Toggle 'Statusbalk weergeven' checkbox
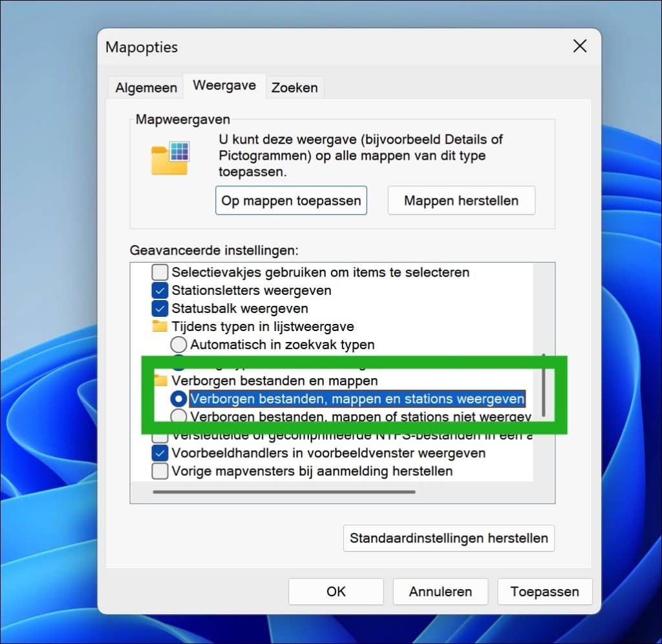 click(160, 308)
